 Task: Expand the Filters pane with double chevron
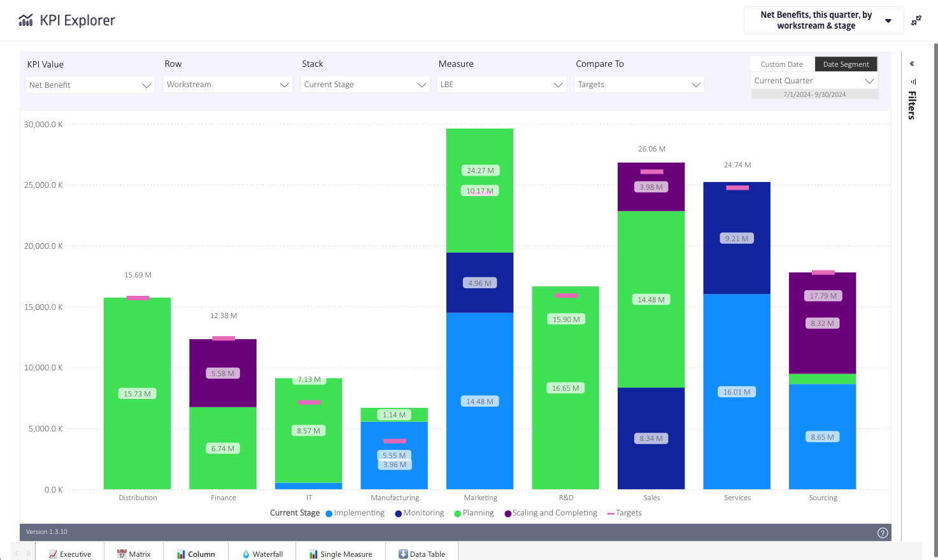coord(912,64)
